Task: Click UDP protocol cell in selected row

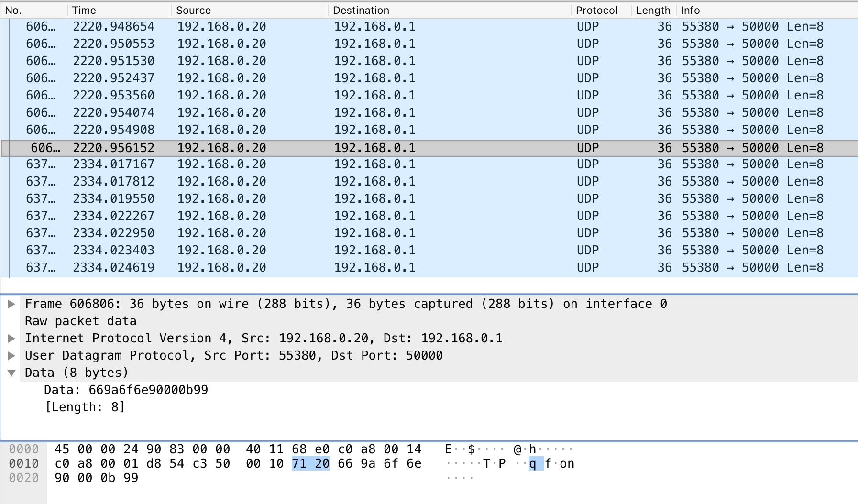Action: pos(588,148)
